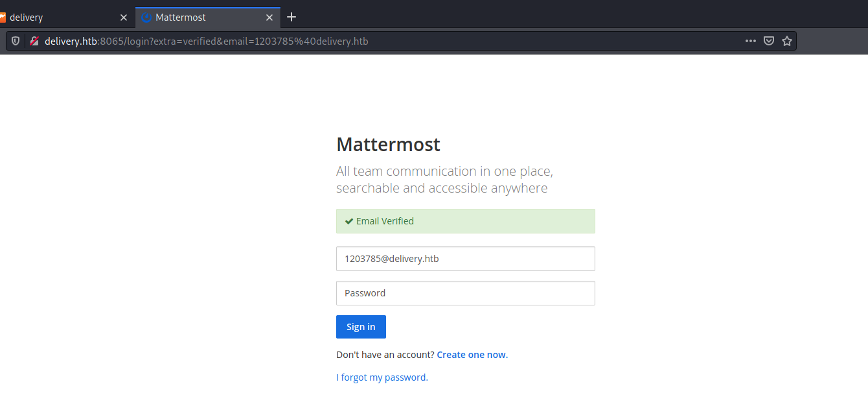The image size is (868, 393).
Task: Bookmark this page with the star icon
Action: 787,41
